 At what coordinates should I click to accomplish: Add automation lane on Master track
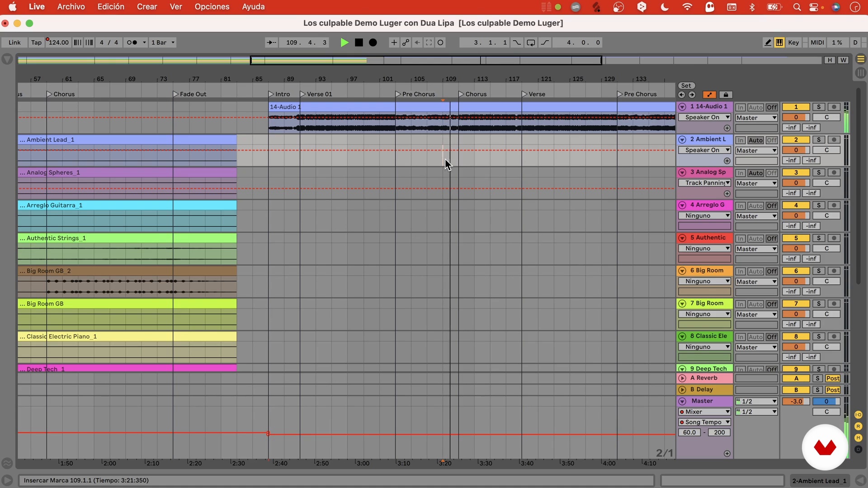pos(727,454)
